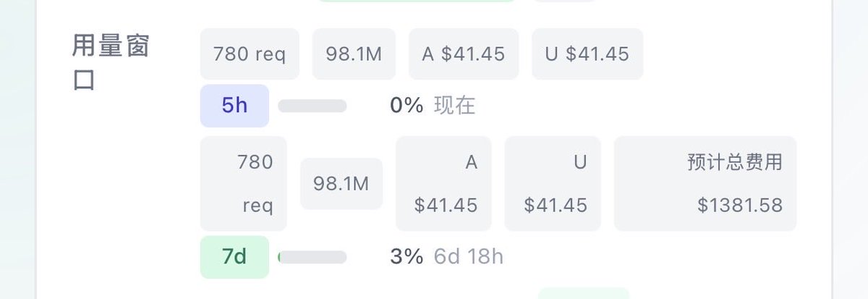The image size is (868, 299).
Task: Click the 预计总费用 $1381.58 card
Action: click(x=705, y=184)
